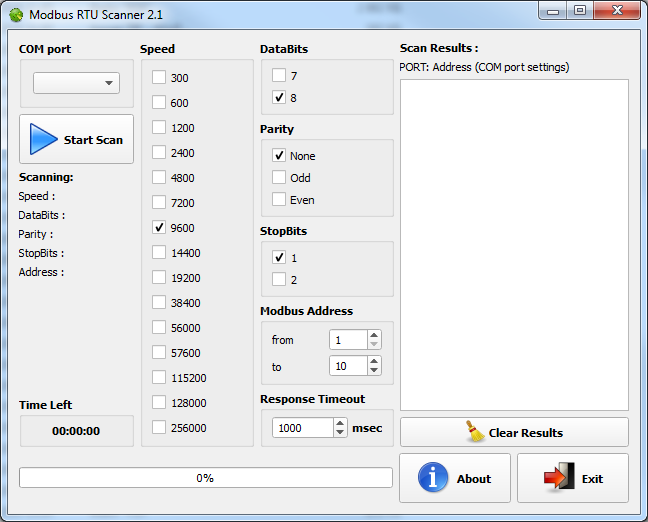
Task: Enable the 19200 speed checkbox
Action: click(x=159, y=278)
